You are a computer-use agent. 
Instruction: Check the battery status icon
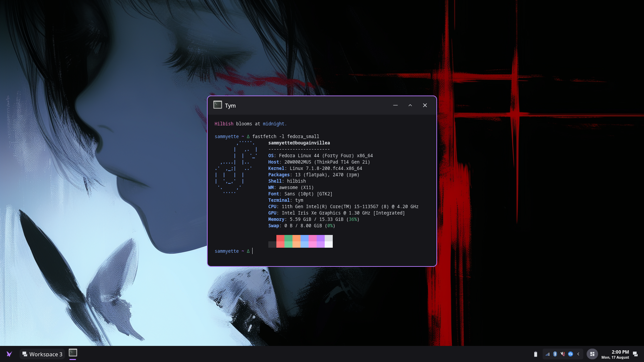pyautogui.click(x=536, y=354)
